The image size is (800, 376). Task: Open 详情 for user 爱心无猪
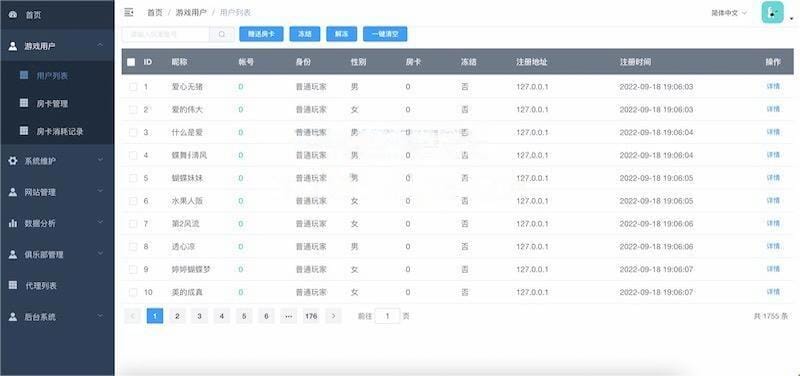[773, 86]
